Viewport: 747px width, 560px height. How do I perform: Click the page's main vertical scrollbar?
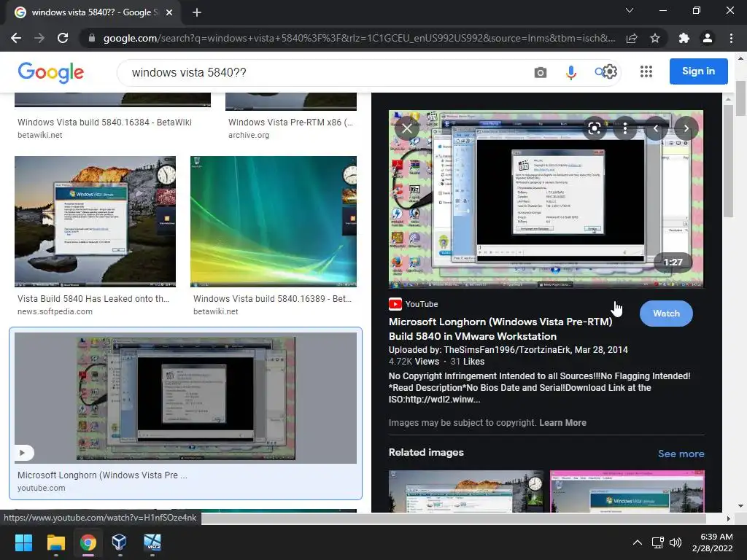(x=741, y=98)
